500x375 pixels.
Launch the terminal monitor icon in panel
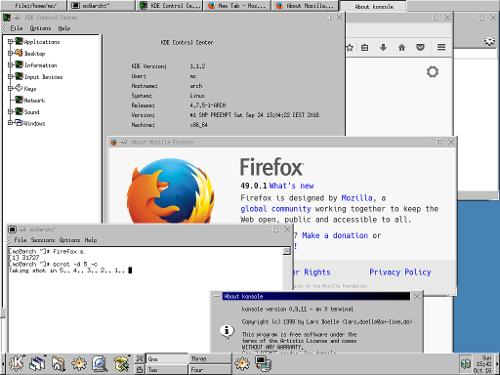point(263,363)
